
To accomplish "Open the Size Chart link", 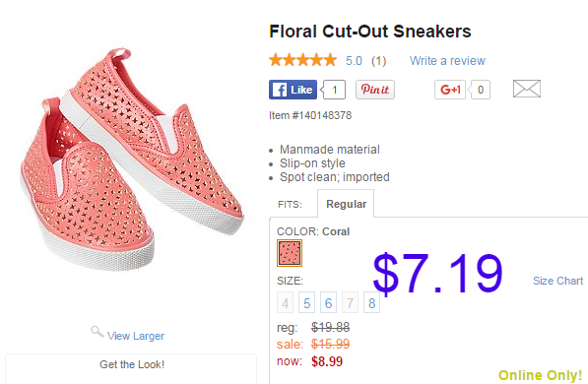I will click(557, 281).
